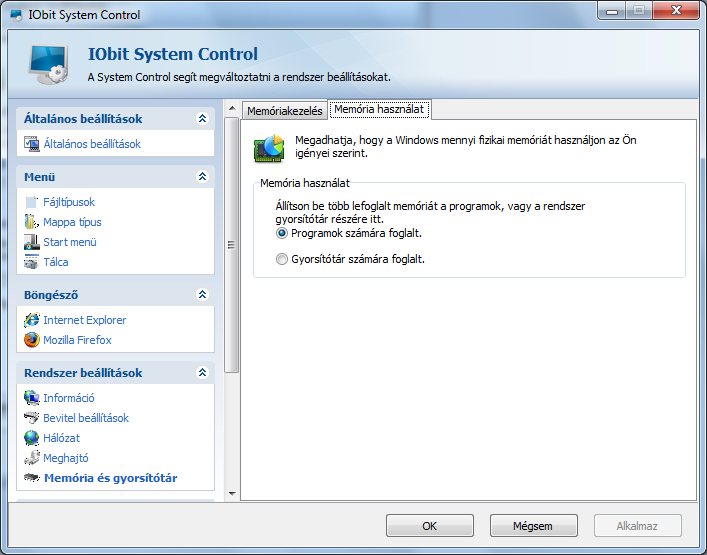Click the sidebar scrollbar up arrow

point(232,108)
